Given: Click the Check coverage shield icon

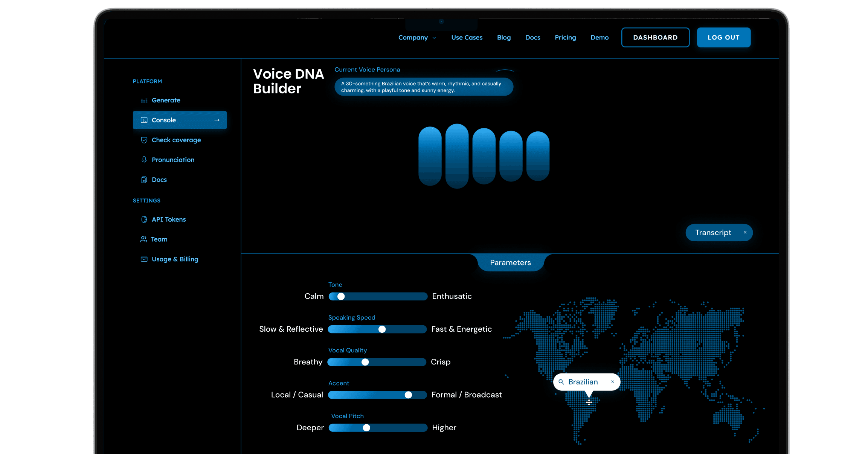Looking at the screenshot, I should point(144,140).
